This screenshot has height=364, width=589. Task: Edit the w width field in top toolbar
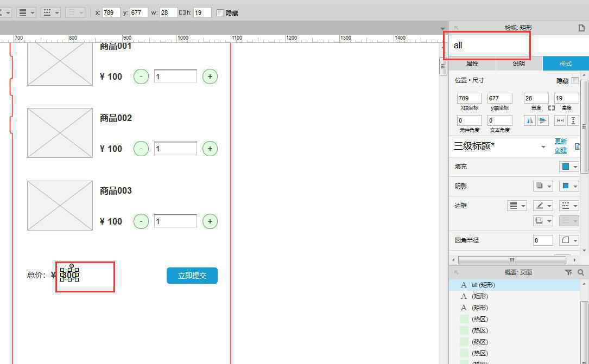pyautogui.click(x=168, y=13)
